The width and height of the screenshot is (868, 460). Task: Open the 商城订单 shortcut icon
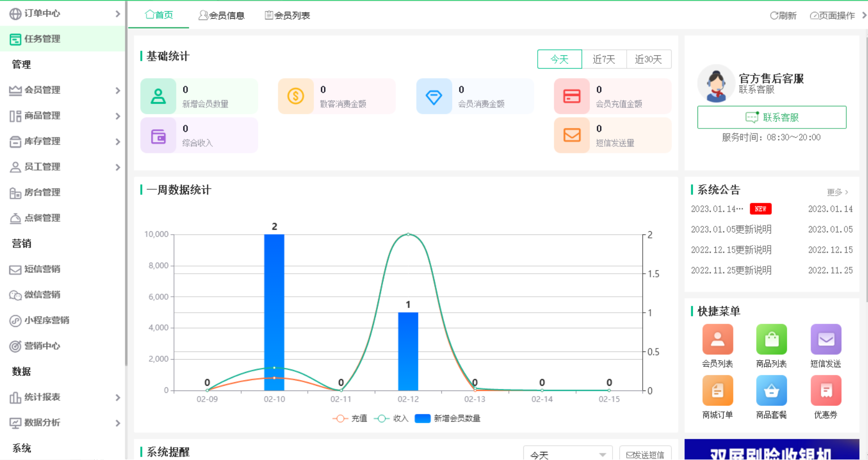coord(717,390)
